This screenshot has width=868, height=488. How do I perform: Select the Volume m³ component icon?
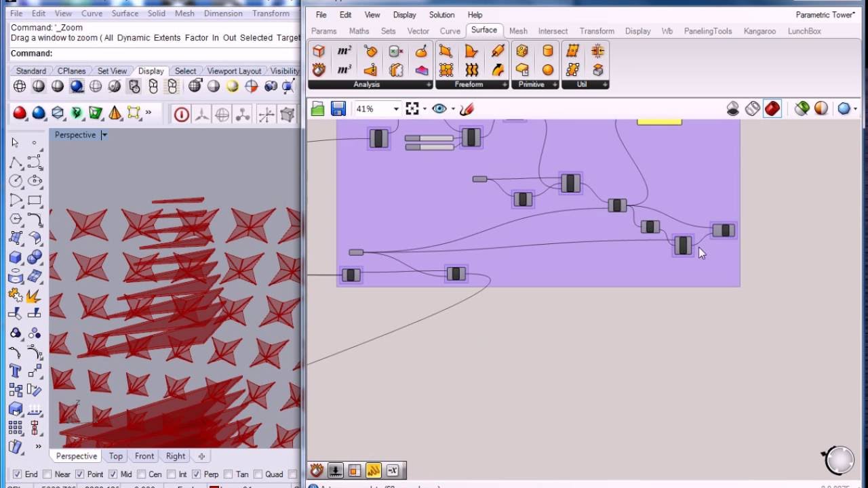[344, 69]
